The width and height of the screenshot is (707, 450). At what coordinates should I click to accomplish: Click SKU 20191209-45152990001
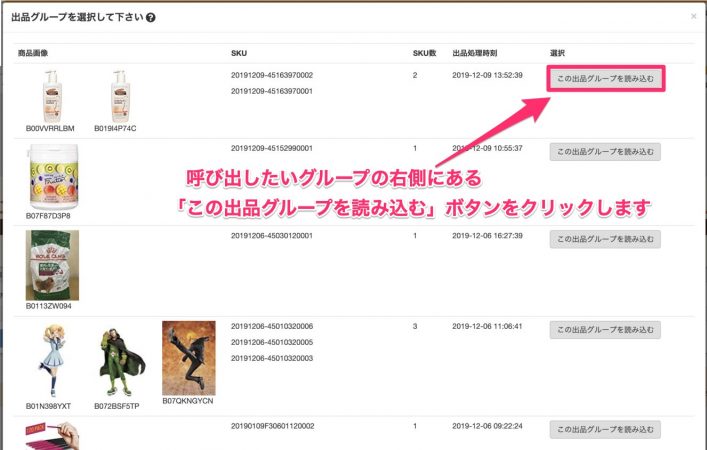tap(272, 148)
